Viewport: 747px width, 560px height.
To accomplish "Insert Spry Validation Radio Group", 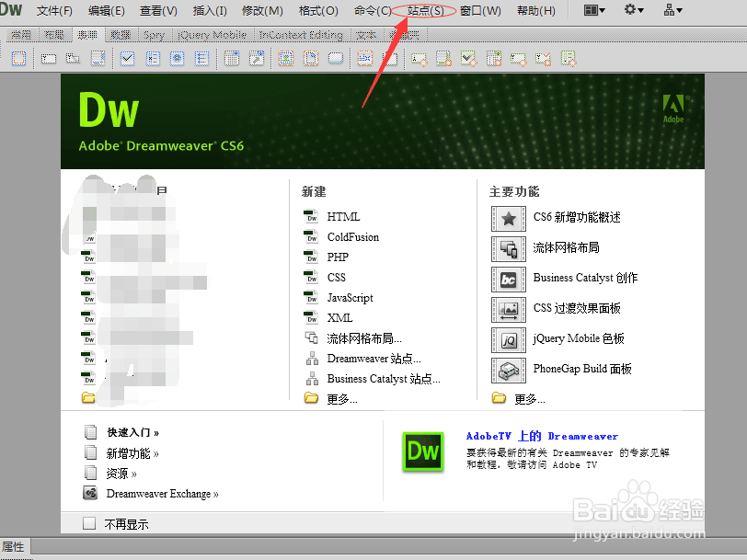I will [x=568, y=59].
